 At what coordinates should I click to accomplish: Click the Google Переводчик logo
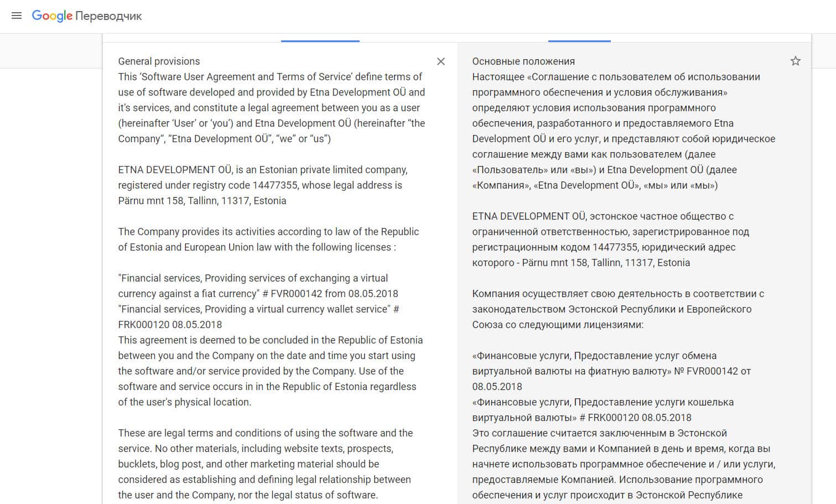click(x=87, y=16)
